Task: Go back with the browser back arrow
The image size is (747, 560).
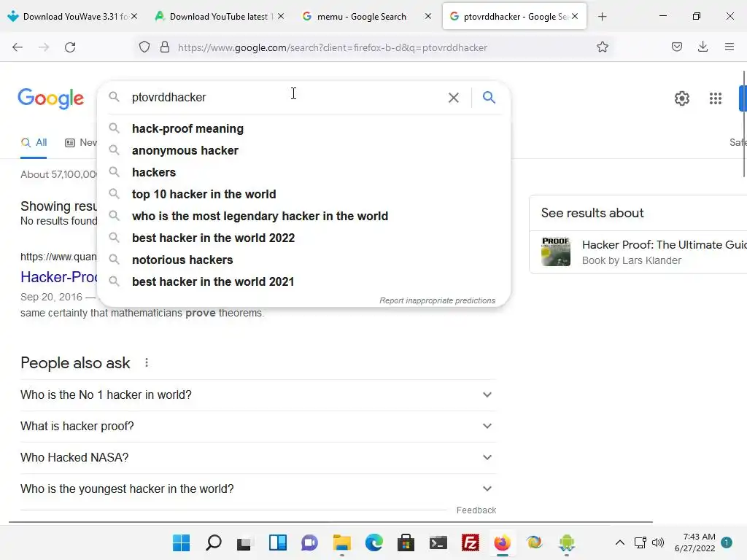Action: [x=18, y=47]
